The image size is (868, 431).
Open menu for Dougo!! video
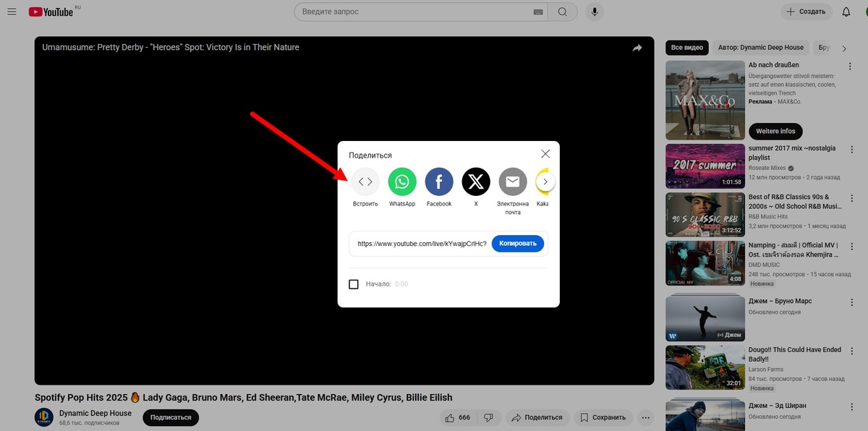pyautogui.click(x=851, y=350)
